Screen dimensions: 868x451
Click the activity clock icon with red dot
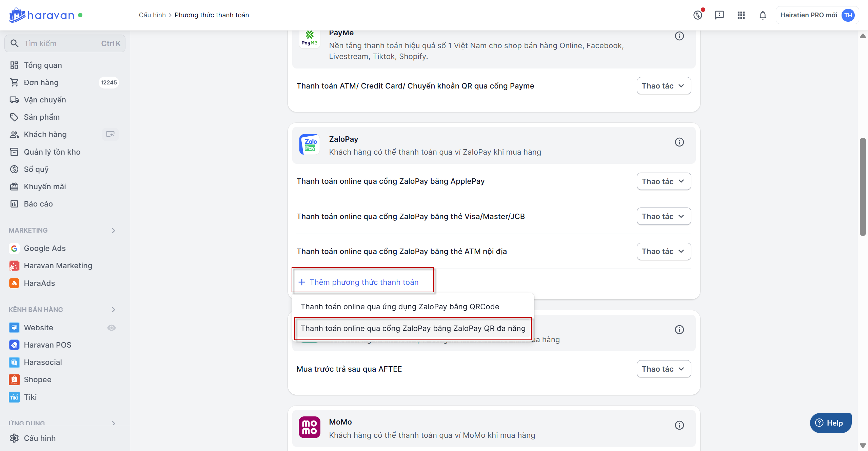pyautogui.click(x=698, y=15)
